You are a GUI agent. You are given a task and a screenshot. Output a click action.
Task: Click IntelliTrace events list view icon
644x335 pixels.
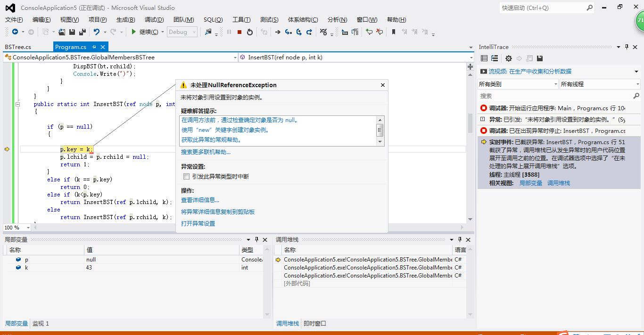[484, 58]
